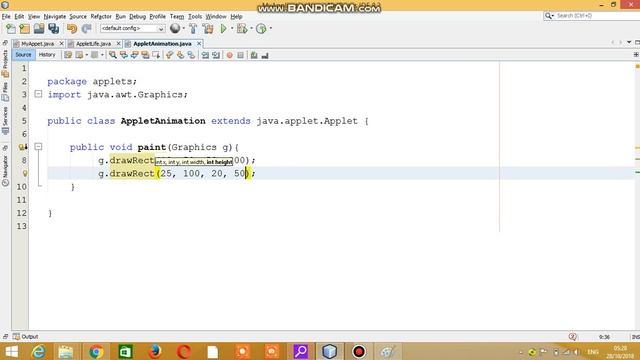Click Shift Line Right icon

[216, 55]
